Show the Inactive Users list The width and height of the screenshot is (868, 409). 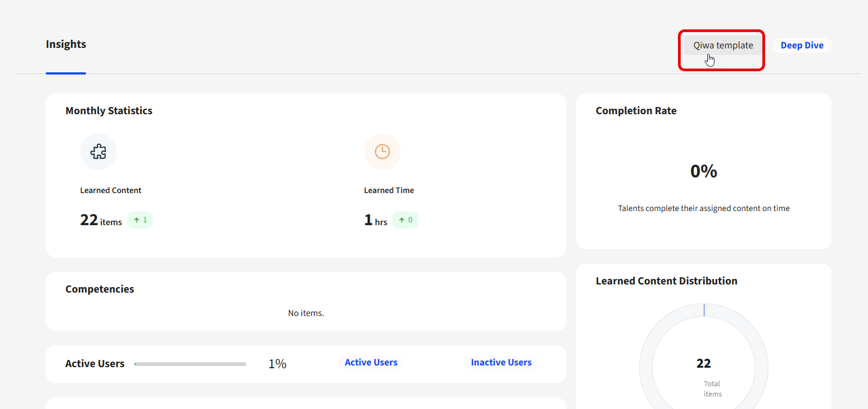click(501, 363)
